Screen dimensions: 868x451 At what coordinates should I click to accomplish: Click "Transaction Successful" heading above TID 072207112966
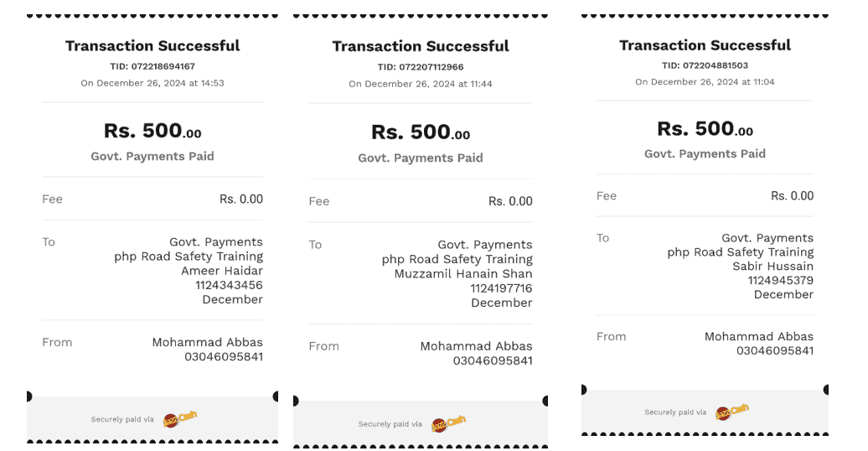[421, 46]
